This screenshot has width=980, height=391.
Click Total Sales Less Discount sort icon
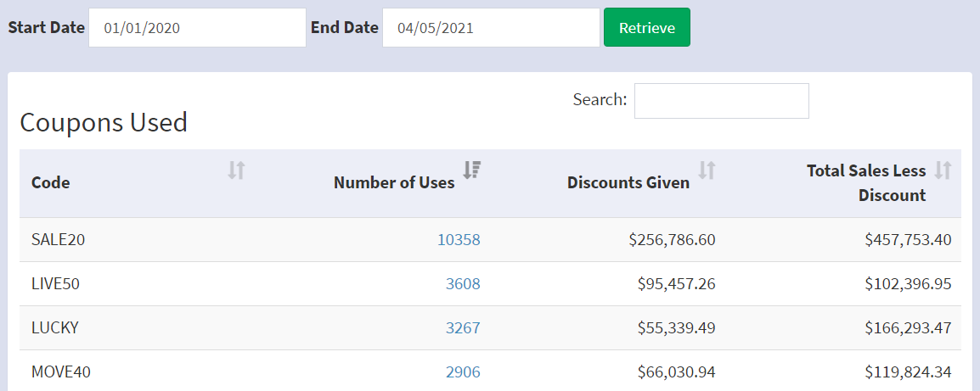(x=943, y=170)
